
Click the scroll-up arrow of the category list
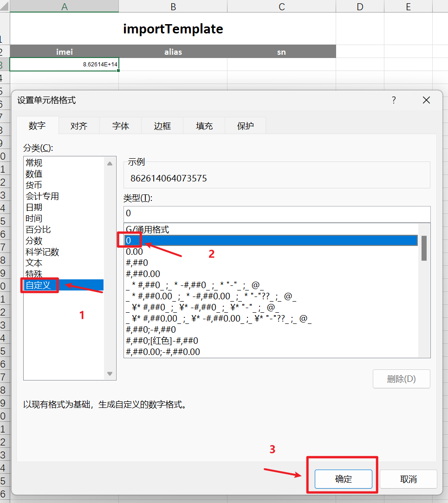(x=110, y=164)
